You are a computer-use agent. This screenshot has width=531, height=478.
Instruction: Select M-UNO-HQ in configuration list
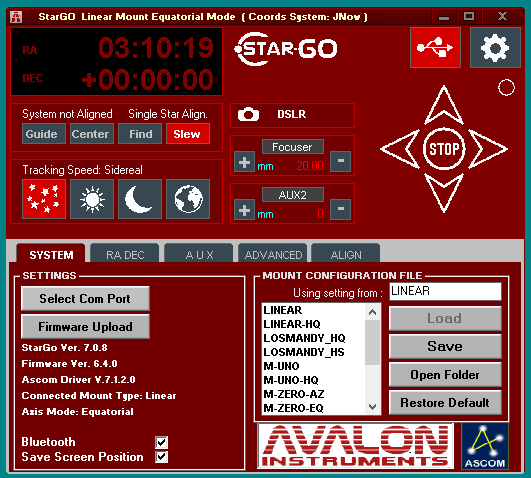click(313, 380)
